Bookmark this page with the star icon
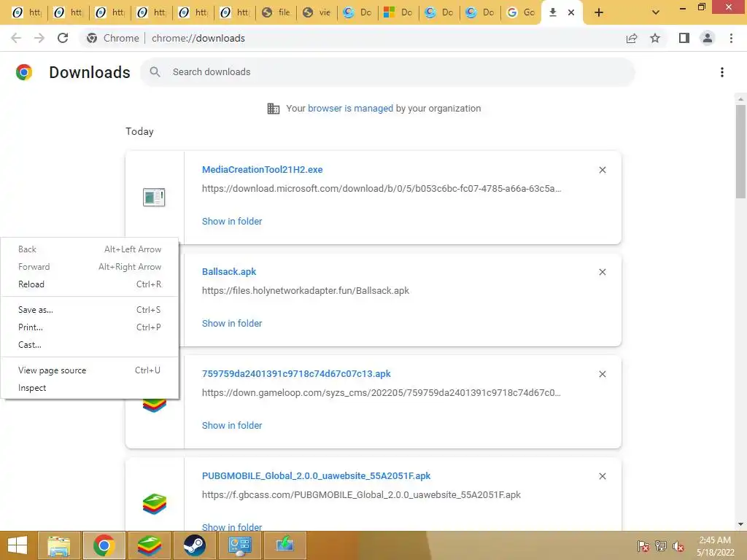Screen dimensions: 747x560 655,38
